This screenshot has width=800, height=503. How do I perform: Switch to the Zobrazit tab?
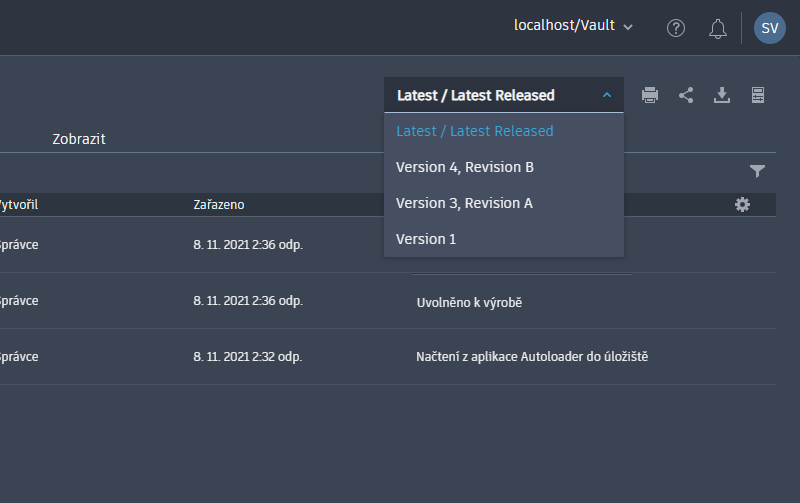point(79,139)
